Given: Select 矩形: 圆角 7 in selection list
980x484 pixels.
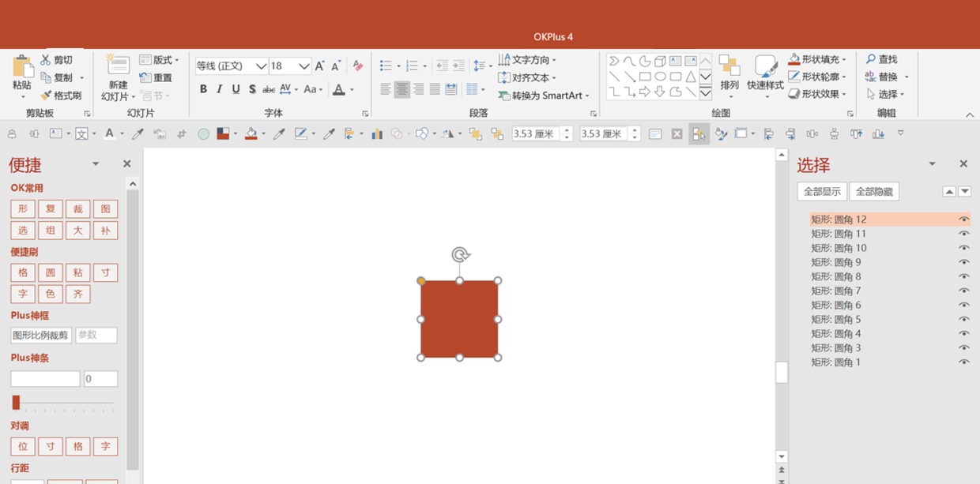Looking at the screenshot, I should [x=836, y=291].
